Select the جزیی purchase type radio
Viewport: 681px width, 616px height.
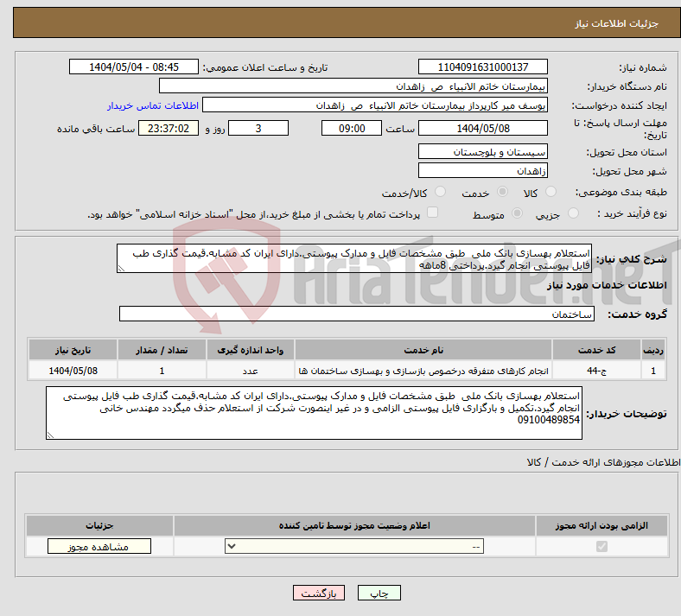click(x=573, y=213)
